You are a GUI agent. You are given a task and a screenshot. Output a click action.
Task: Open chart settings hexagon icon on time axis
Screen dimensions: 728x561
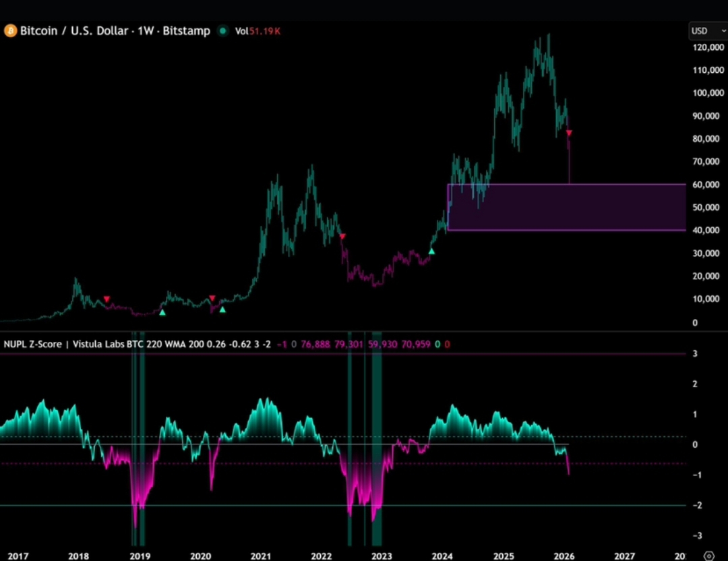(x=708, y=556)
